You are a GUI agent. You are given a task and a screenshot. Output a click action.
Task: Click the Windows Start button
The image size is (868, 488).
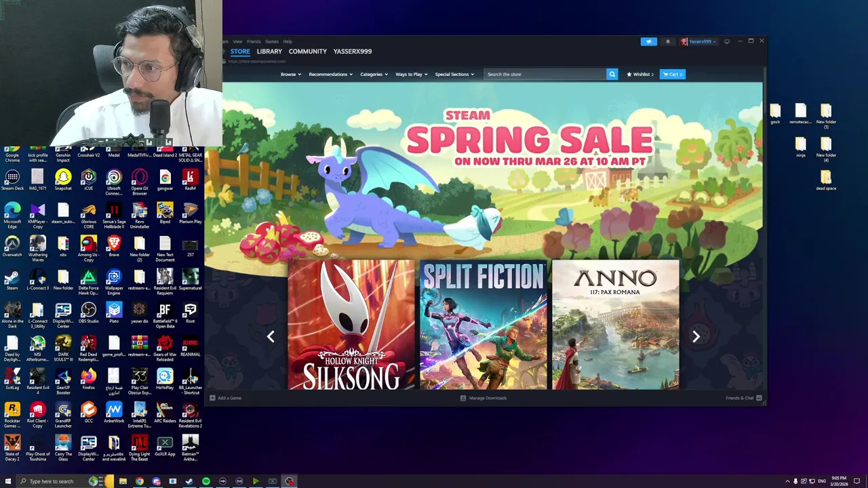[x=8, y=481]
